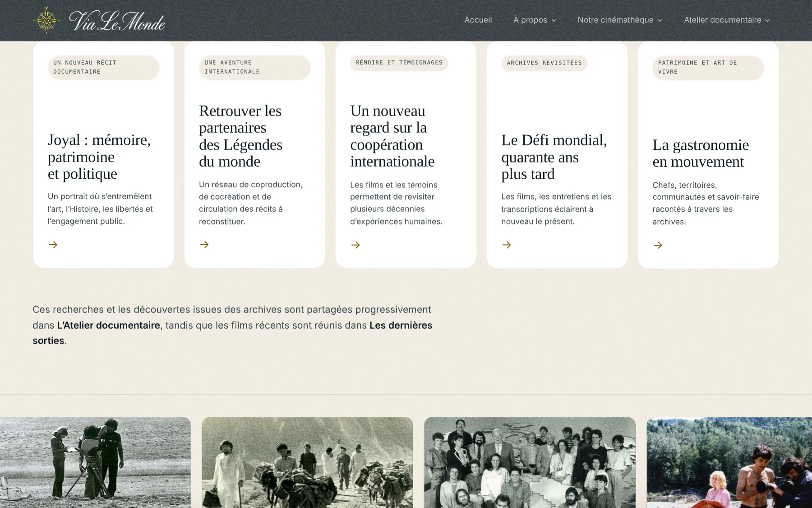Open the film crew with camera photo
The image size is (812, 508).
pyautogui.click(x=95, y=462)
